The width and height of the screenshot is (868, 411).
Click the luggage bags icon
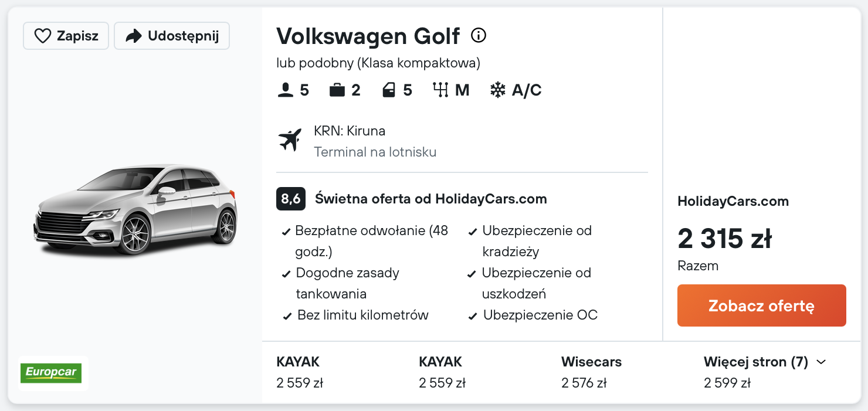point(337,90)
